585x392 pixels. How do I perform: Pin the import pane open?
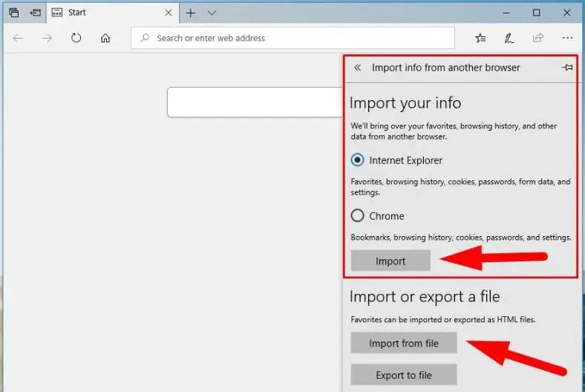click(568, 68)
